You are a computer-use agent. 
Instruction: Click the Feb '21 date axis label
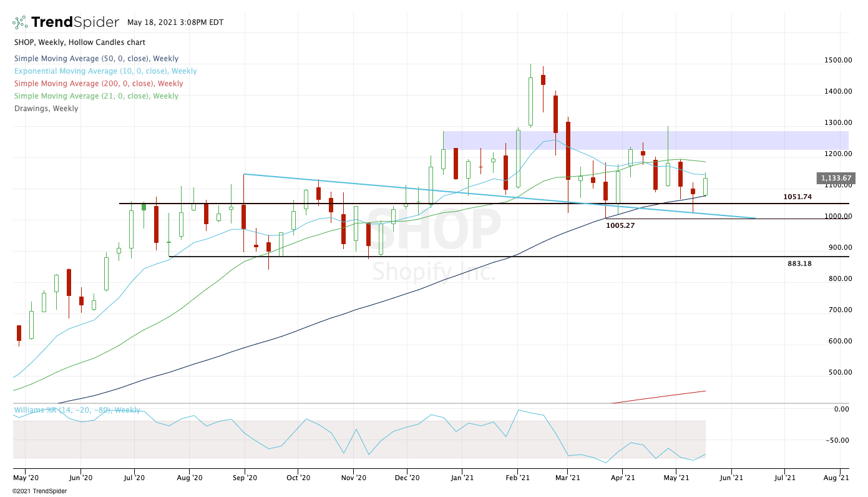pyautogui.click(x=517, y=478)
